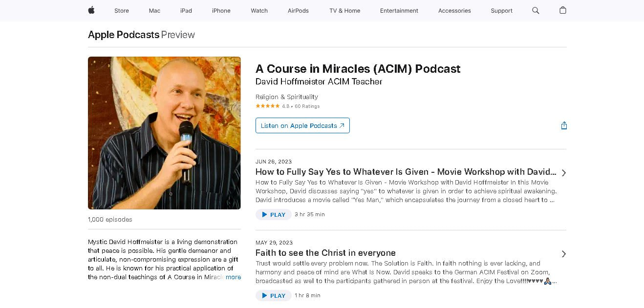The height and width of the screenshot is (308, 644).
Task: Open the AirPods menu
Action: click(298, 10)
